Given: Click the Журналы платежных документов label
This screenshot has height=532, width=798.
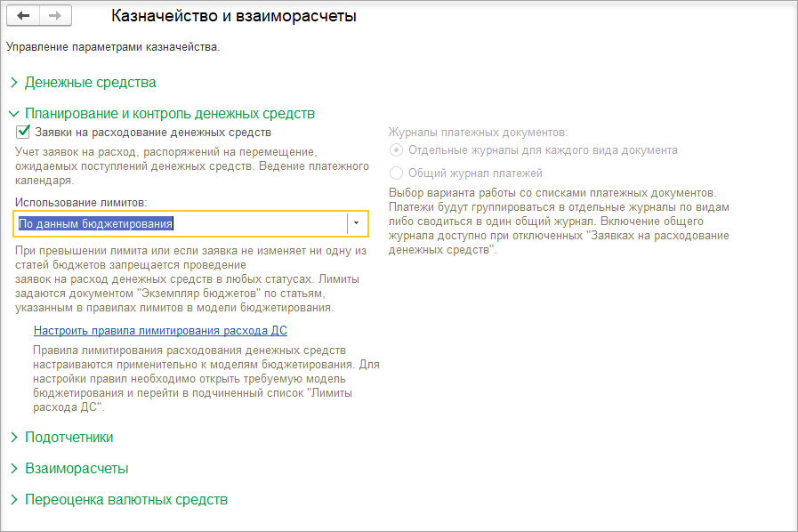Looking at the screenshot, I should tap(478, 133).
